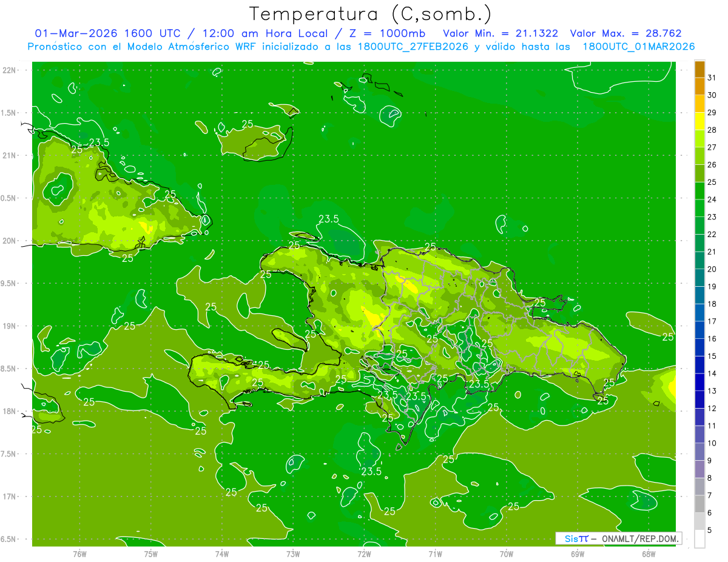Click the "73W" longitude label
The image size is (728, 562).
tap(293, 554)
